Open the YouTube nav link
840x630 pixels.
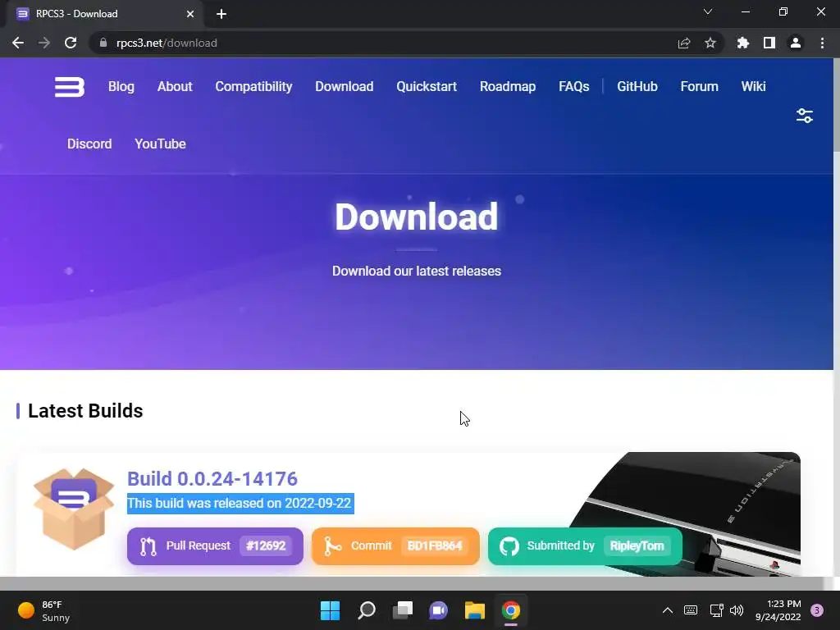coord(160,144)
